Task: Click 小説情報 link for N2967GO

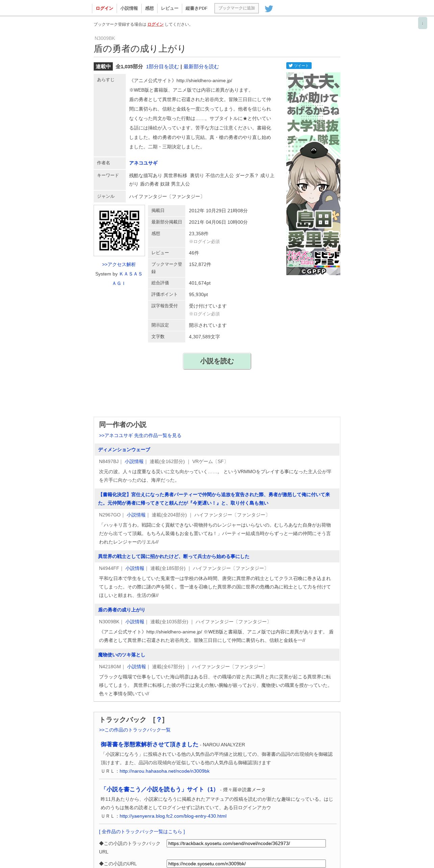Action: click(136, 515)
